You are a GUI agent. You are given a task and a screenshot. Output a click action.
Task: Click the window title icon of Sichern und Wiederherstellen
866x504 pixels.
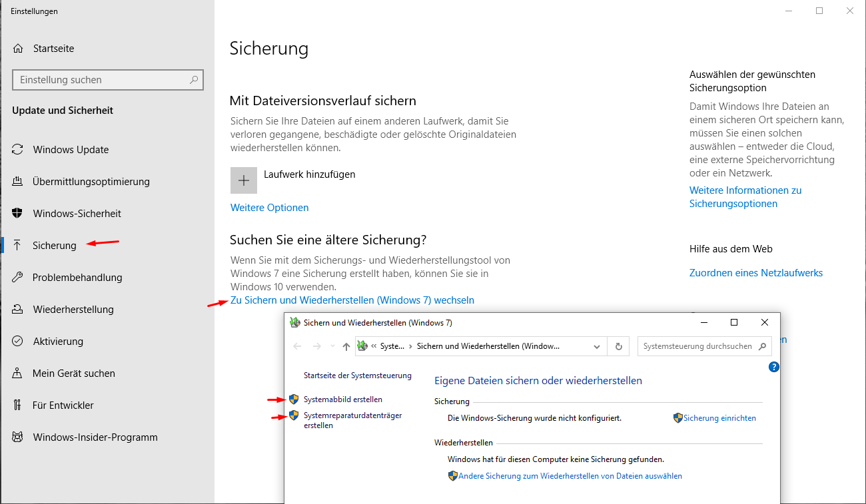tap(295, 323)
